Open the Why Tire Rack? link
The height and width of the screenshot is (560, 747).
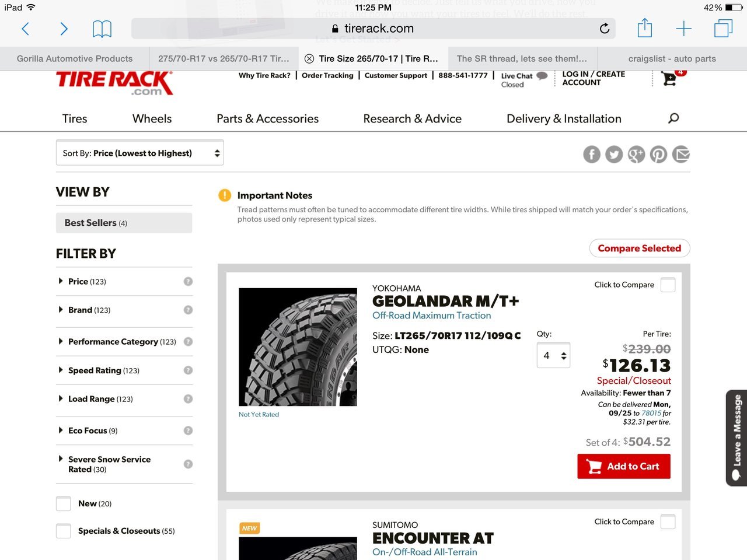tap(264, 75)
